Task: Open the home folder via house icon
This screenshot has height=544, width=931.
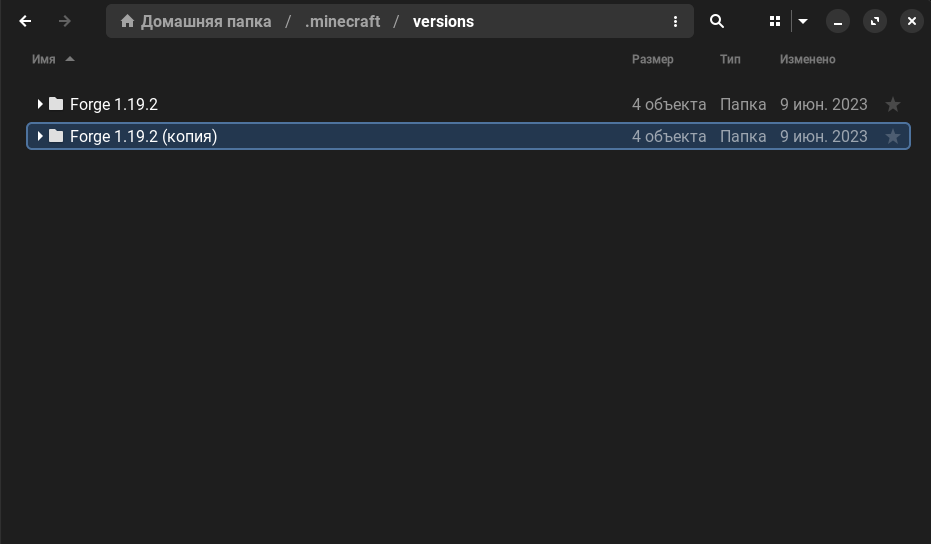Action: click(x=127, y=21)
